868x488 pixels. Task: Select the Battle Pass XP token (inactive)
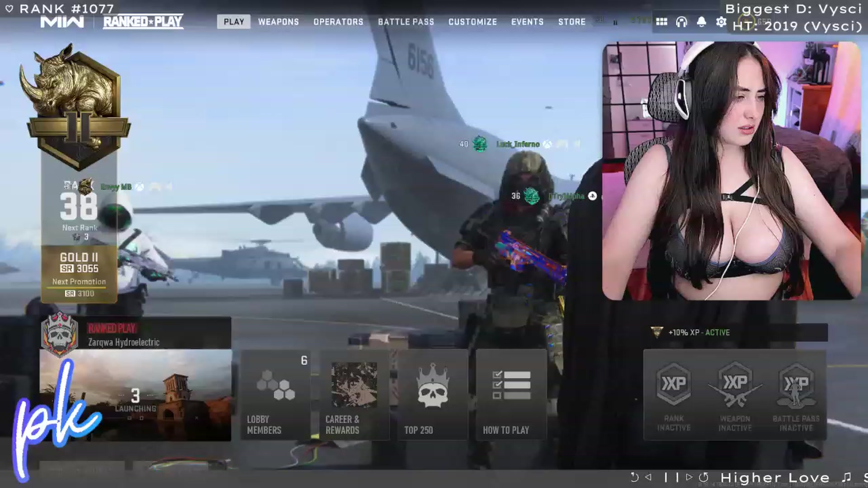796,384
